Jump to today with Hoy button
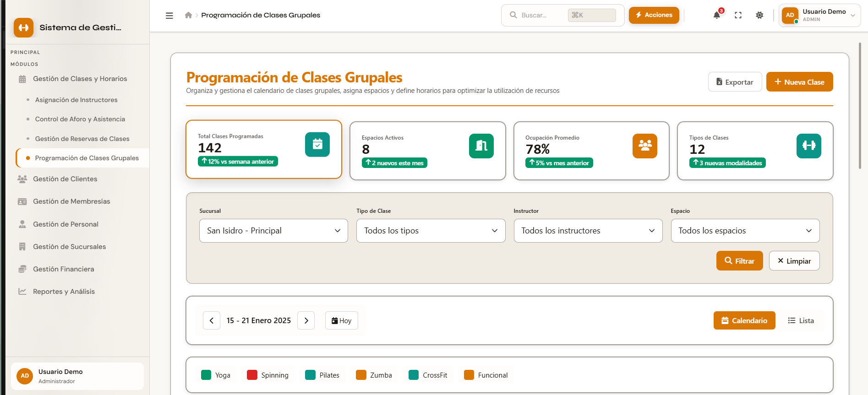Image resolution: width=868 pixels, height=395 pixels. tap(342, 320)
